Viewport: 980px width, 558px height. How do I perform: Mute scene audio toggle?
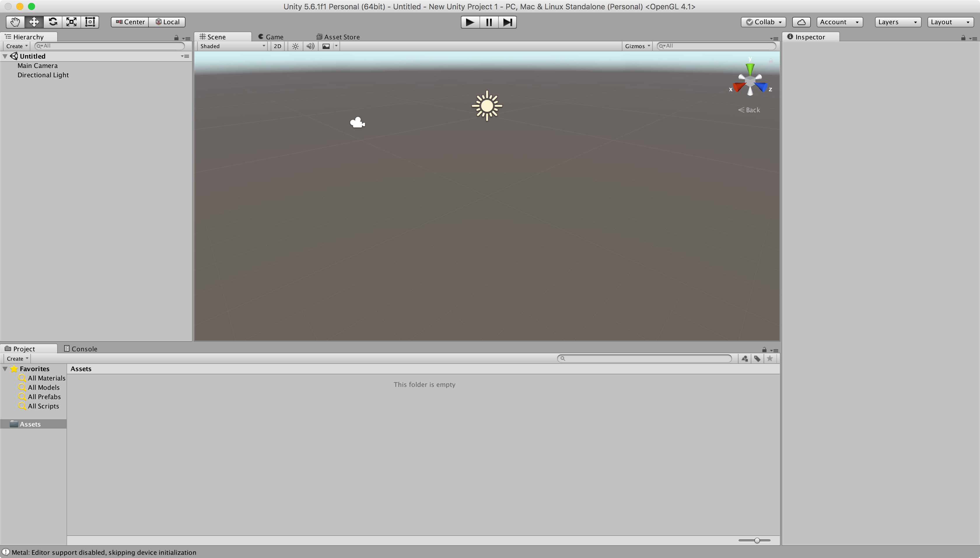pyautogui.click(x=310, y=46)
